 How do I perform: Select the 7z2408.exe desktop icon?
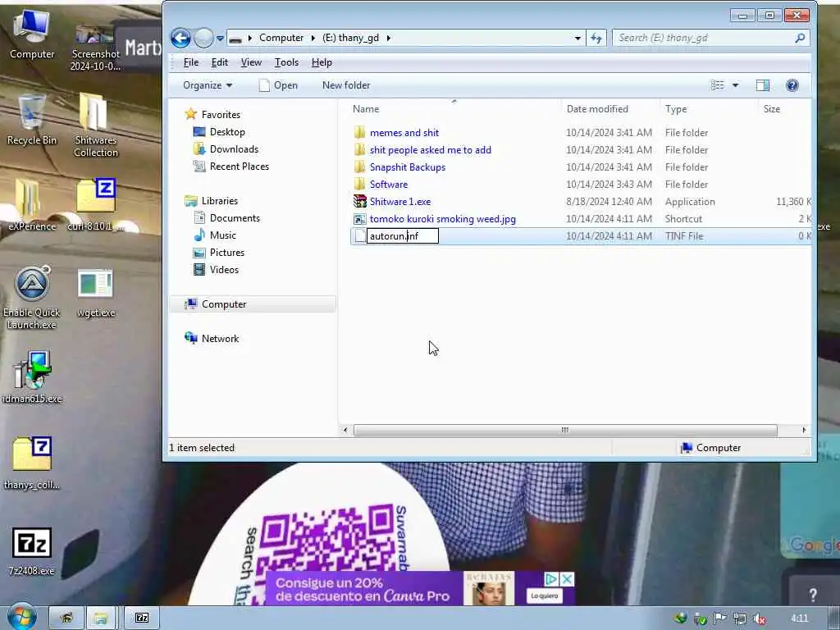(x=32, y=550)
